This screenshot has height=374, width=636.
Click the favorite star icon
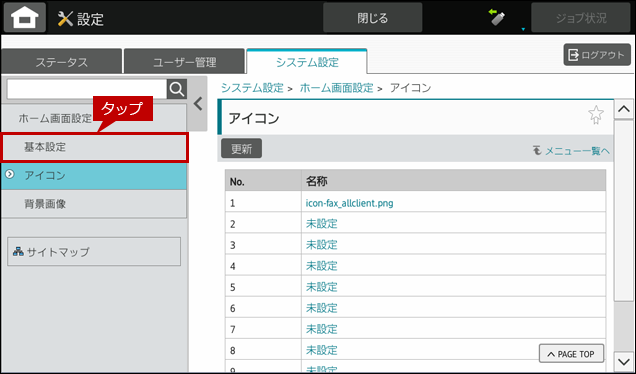[x=596, y=115]
